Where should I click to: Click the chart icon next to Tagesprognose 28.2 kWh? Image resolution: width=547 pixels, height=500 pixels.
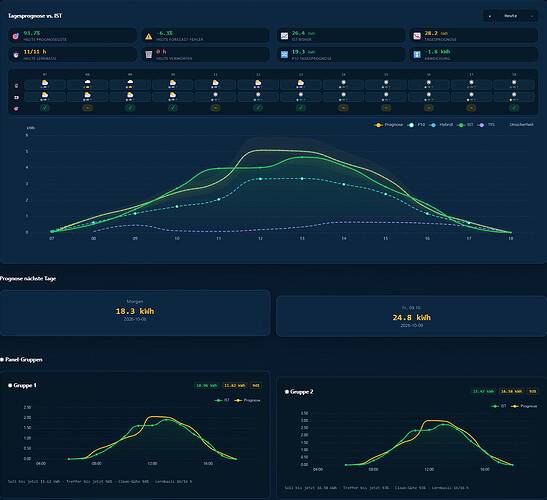[x=417, y=36]
